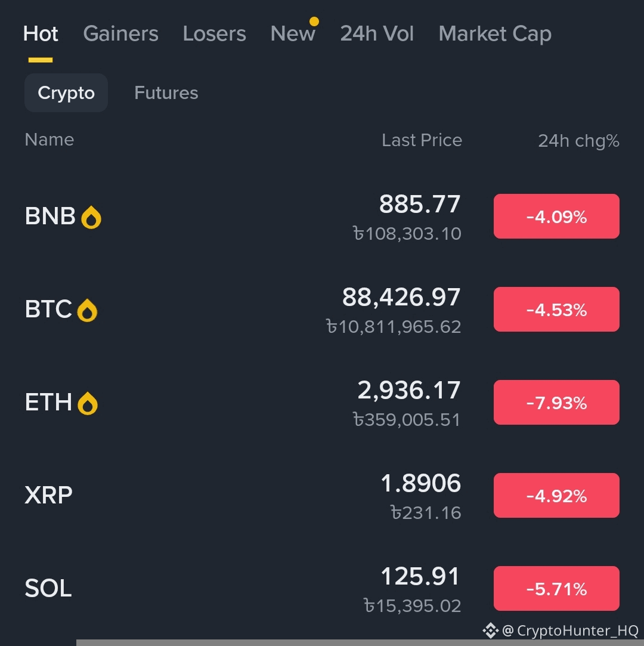Sort by the 24h chg% column header
The image size is (644, 646).
578,141
